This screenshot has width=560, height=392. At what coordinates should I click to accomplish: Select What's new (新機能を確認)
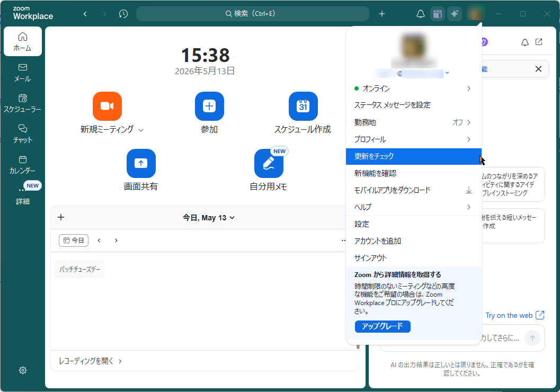[x=414, y=173]
